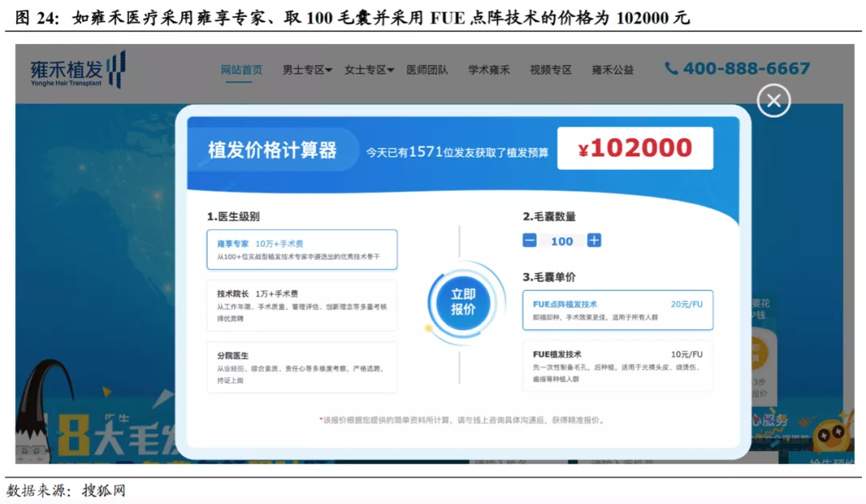Image resolution: width=866 pixels, height=504 pixels.
Task: Click the figure caption mentioning 102000 元
Action: (x=352, y=18)
